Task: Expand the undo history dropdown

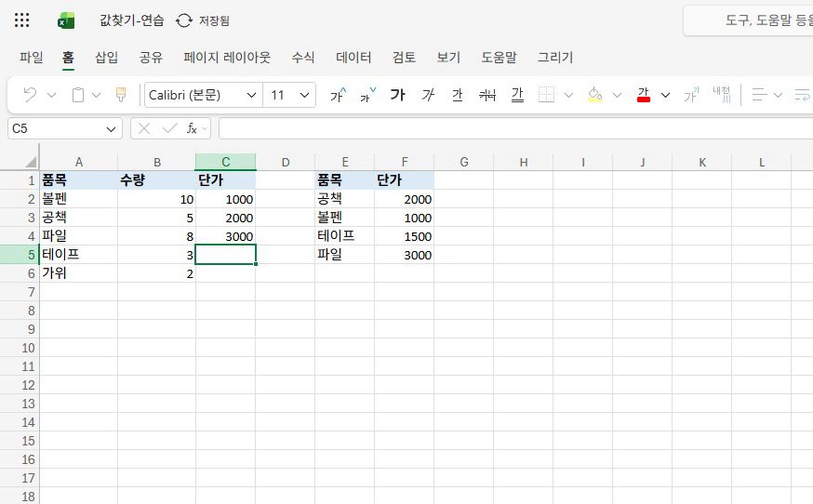Action: (x=51, y=95)
